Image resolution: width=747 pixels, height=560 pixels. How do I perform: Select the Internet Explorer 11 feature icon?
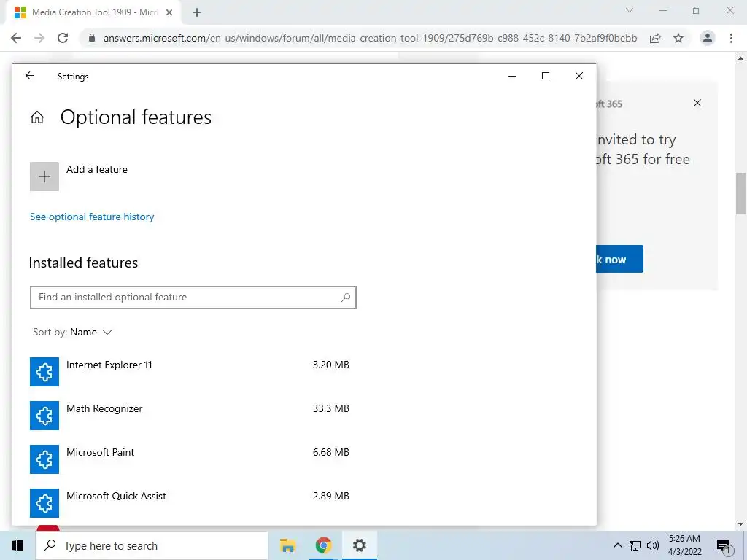[x=44, y=372]
